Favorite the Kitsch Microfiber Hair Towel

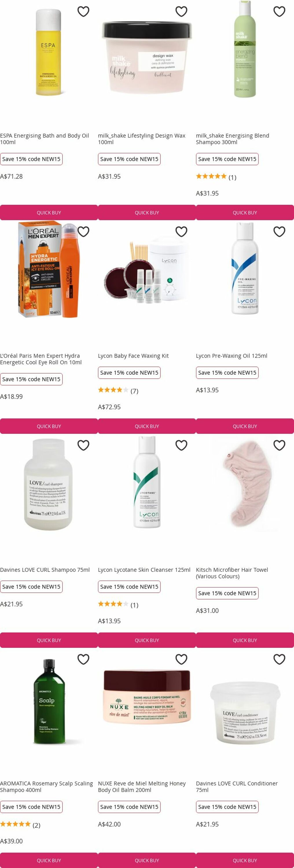click(279, 446)
